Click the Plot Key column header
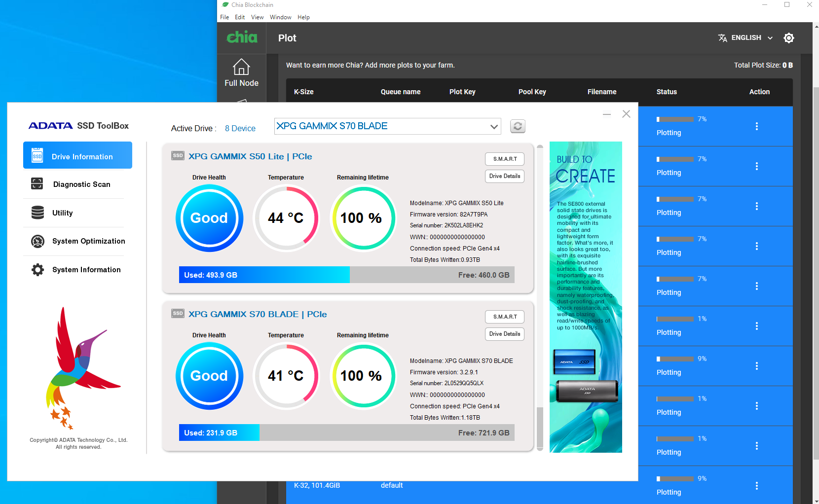 coord(462,92)
